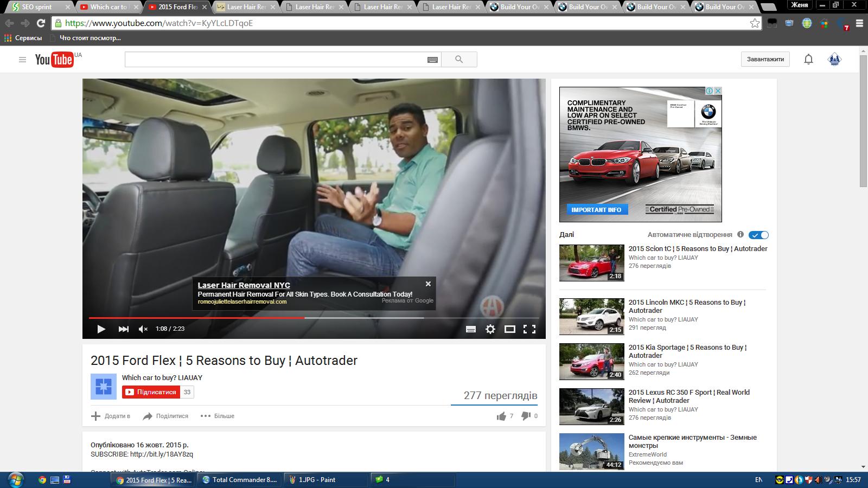Open the taskbar clock showing 15:57
Viewport: 868px width, 488px height.
point(853,480)
